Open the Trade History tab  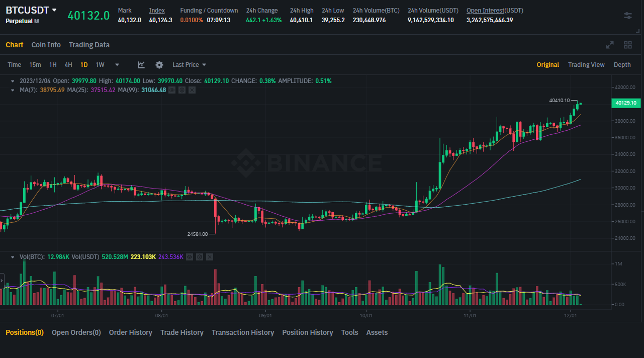(182, 332)
